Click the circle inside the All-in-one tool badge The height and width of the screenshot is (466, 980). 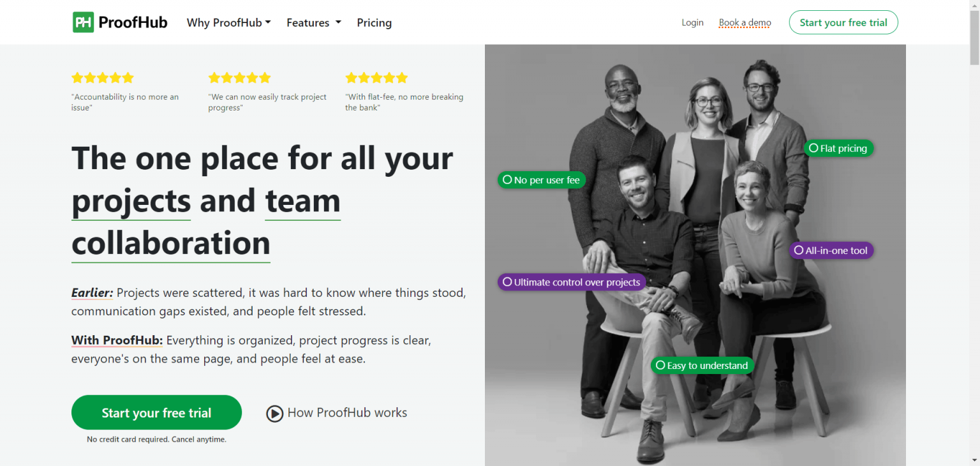point(799,250)
